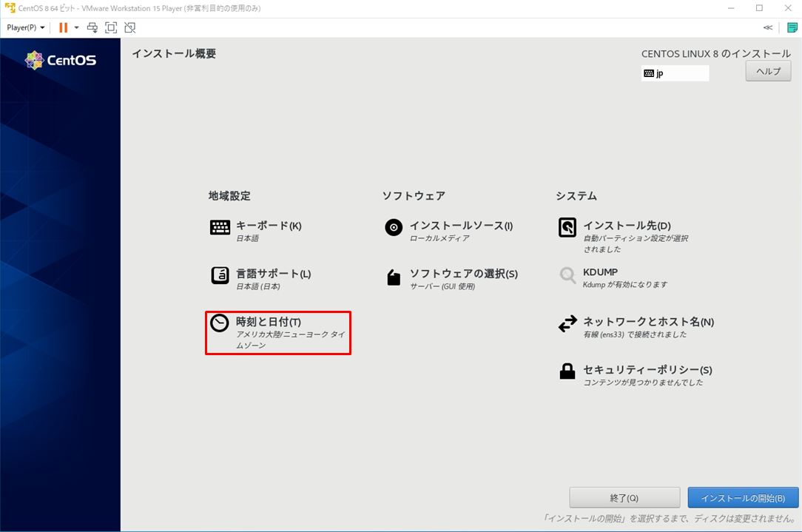Click the サーバー (GUI 使用) text
802x532 pixels.
442,286
